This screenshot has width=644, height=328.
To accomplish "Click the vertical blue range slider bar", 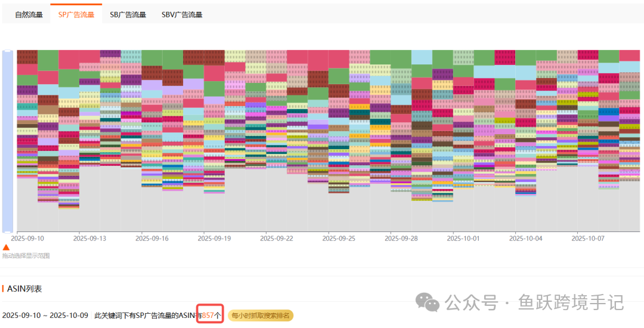I will 8,141.
